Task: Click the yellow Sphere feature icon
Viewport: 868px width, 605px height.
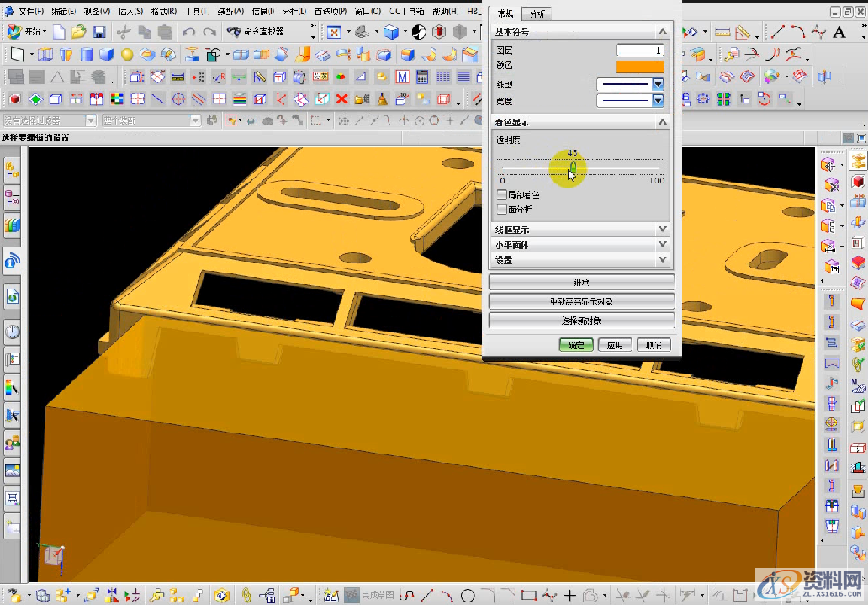Action: coord(126,55)
